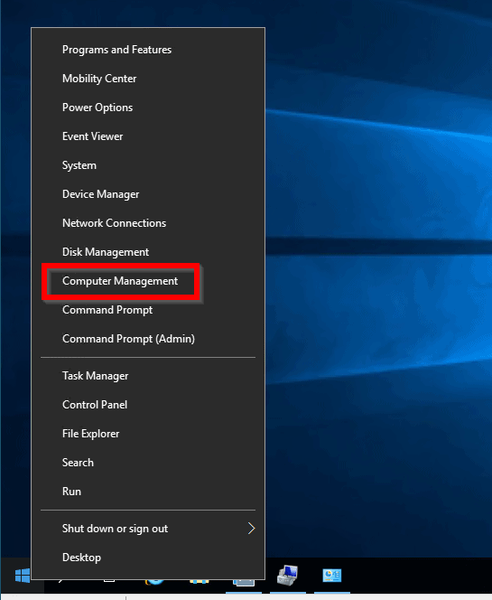Launch File Explorer

coord(148,434)
